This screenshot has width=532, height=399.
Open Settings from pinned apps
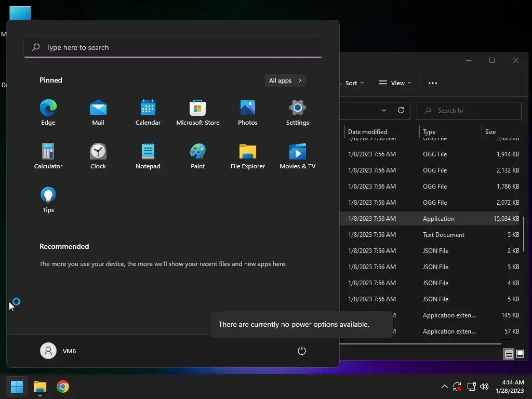(x=298, y=113)
